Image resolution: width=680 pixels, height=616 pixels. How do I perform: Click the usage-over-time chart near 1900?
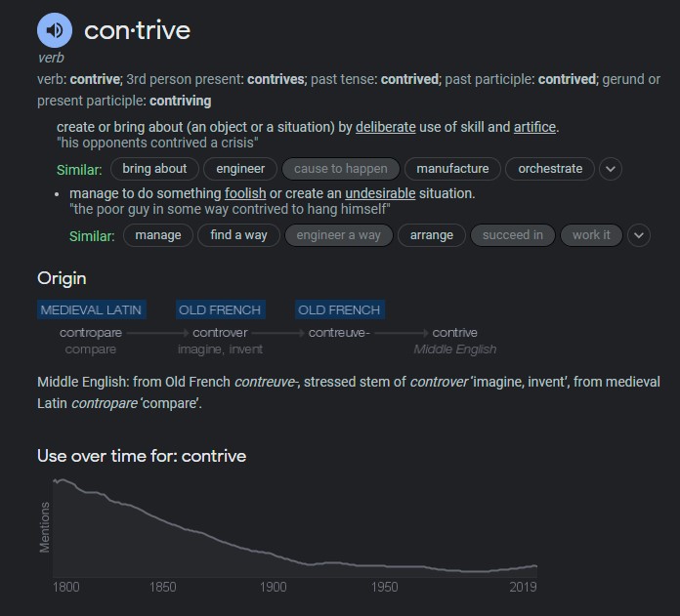click(x=275, y=547)
